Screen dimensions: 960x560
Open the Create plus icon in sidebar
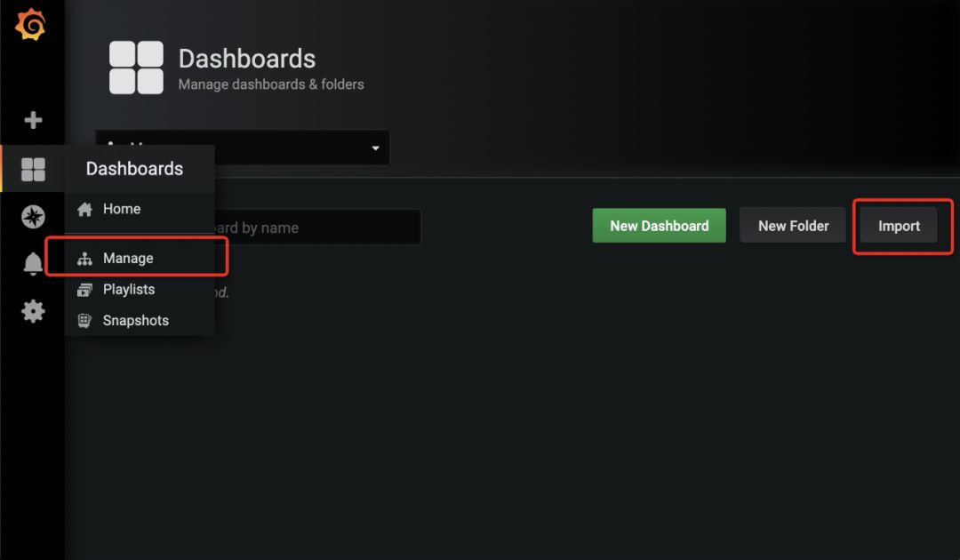(33, 120)
